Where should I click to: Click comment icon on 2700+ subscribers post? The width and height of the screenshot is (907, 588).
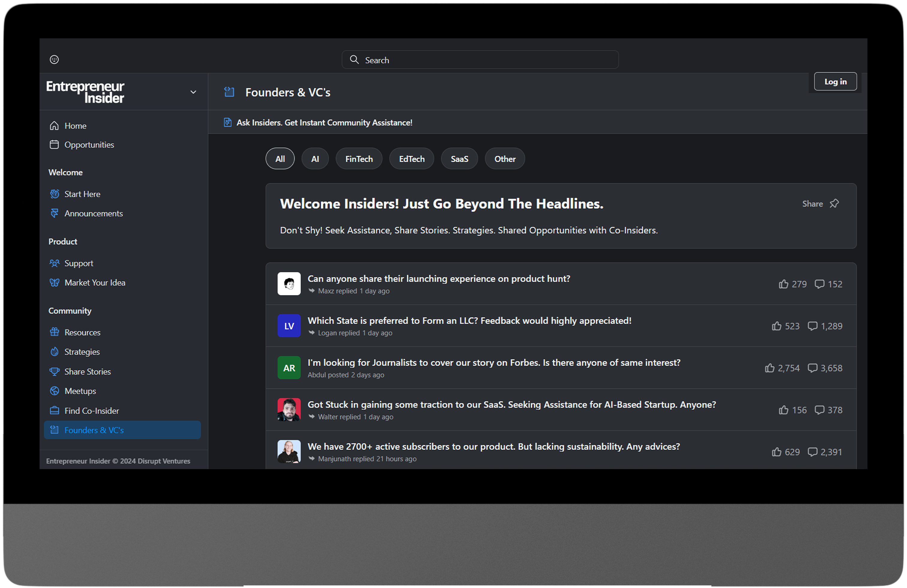pyautogui.click(x=812, y=452)
